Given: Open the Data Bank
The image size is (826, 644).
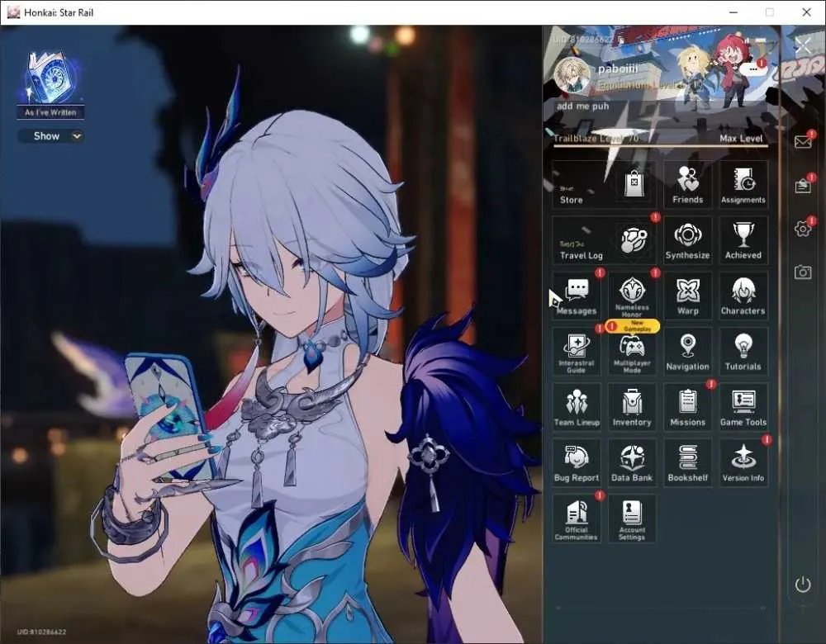Looking at the screenshot, I should click(x=632, y=462).
